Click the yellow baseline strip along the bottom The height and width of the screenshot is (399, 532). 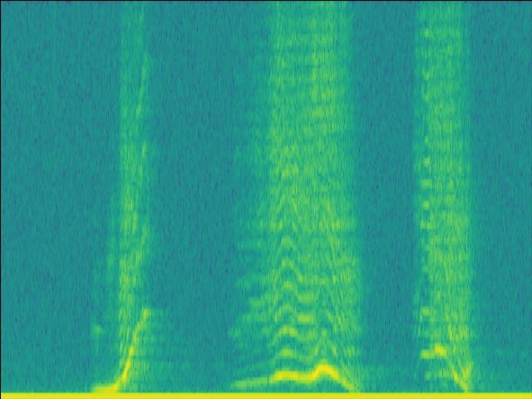[x=266, y=395]
